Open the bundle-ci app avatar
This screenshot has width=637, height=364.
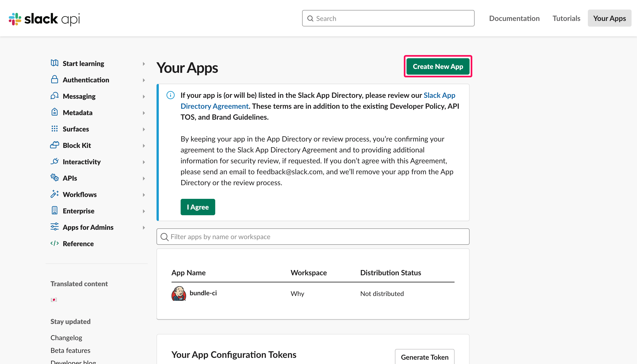[179, 293]
